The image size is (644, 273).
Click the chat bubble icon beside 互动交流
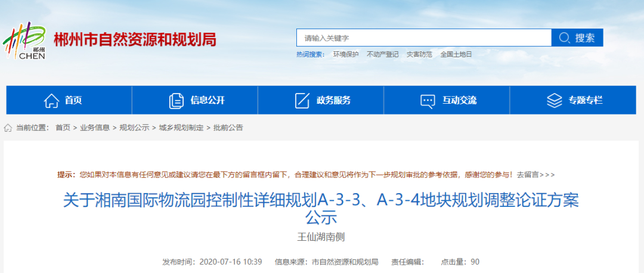coord(428,101)
